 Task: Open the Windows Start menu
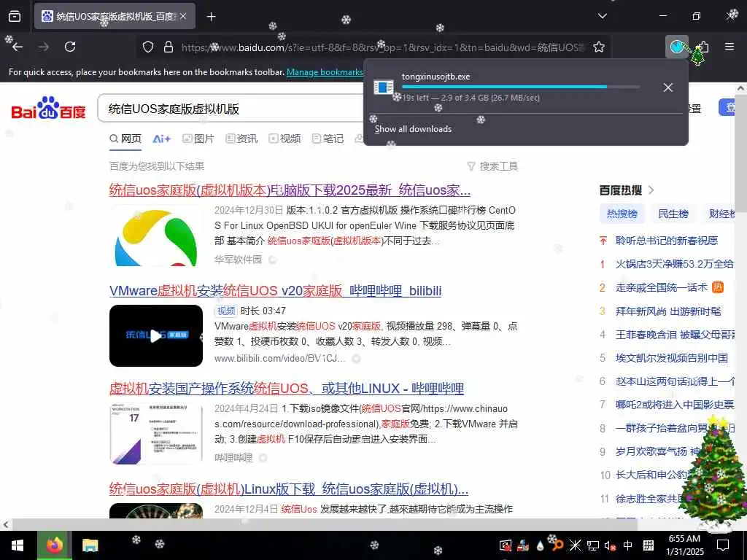click(18, 545)
